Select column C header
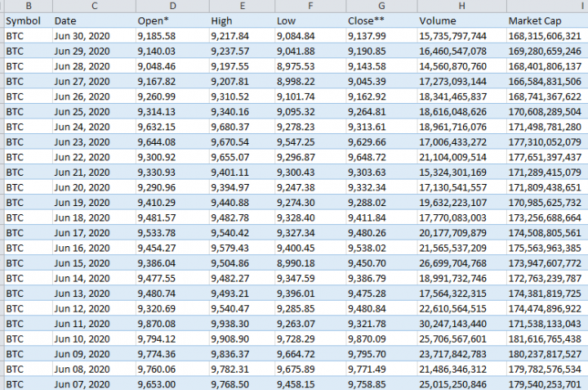Viewport: 588px width, 390px height. tap(94, 6)
